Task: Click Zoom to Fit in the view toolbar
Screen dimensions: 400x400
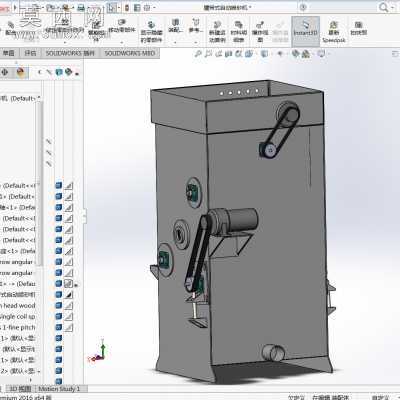Action: point(198,53)
